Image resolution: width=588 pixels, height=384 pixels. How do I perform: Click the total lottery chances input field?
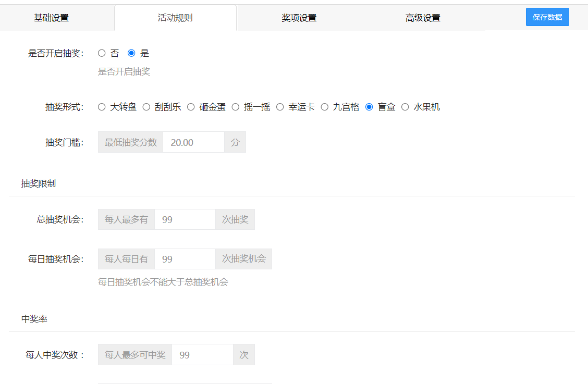185,219
